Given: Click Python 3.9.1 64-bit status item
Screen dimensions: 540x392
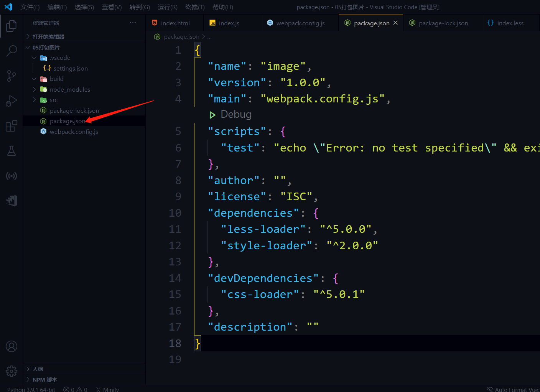Looking at the screenshot, I should tap(31, 389).
